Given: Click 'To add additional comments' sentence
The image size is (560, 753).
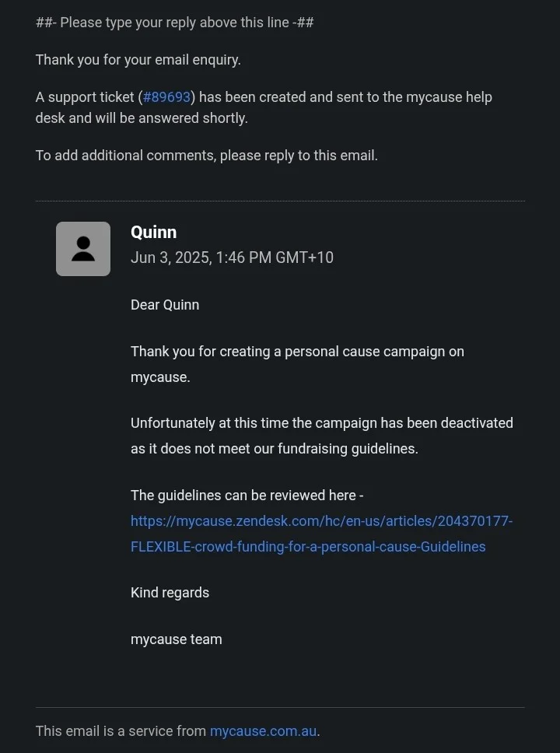Looking at the screenshot, I should coord(206,156).
